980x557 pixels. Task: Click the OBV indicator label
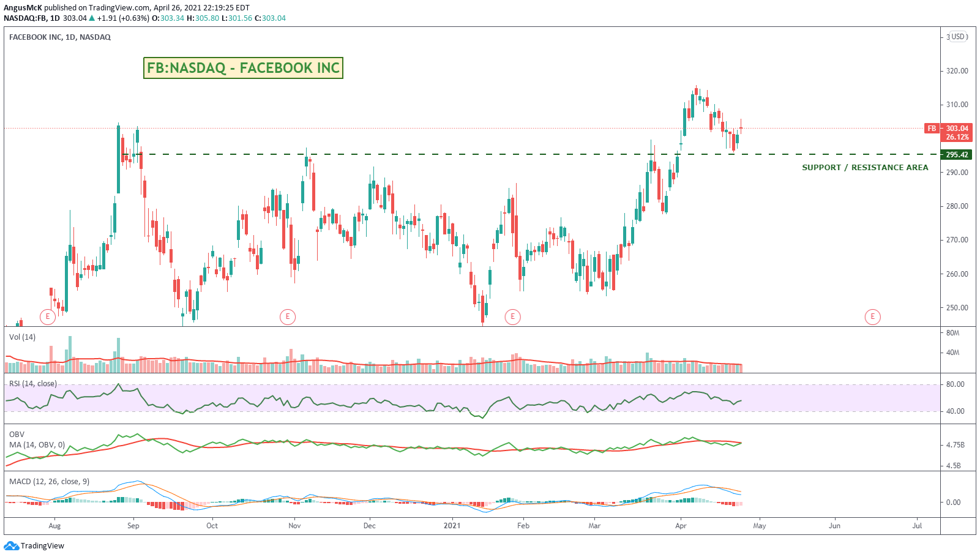tap(17, 435)
